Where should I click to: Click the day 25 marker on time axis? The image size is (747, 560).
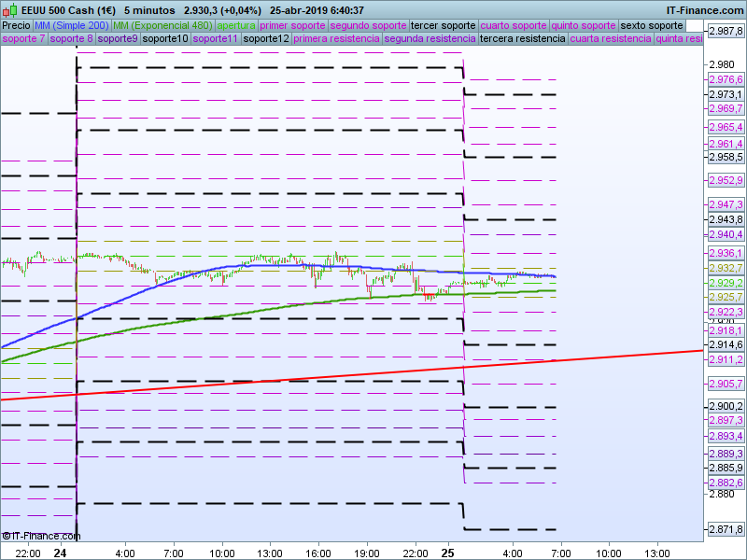pos(447,553)
